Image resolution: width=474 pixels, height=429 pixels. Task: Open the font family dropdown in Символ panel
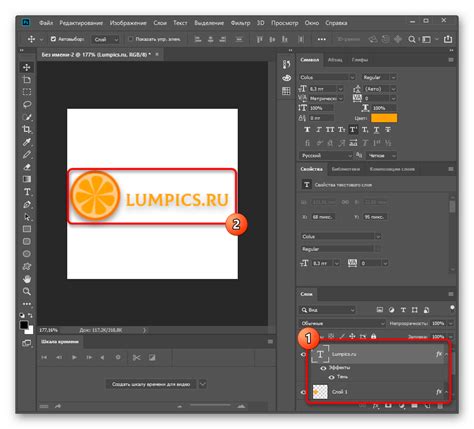point(327,77)
